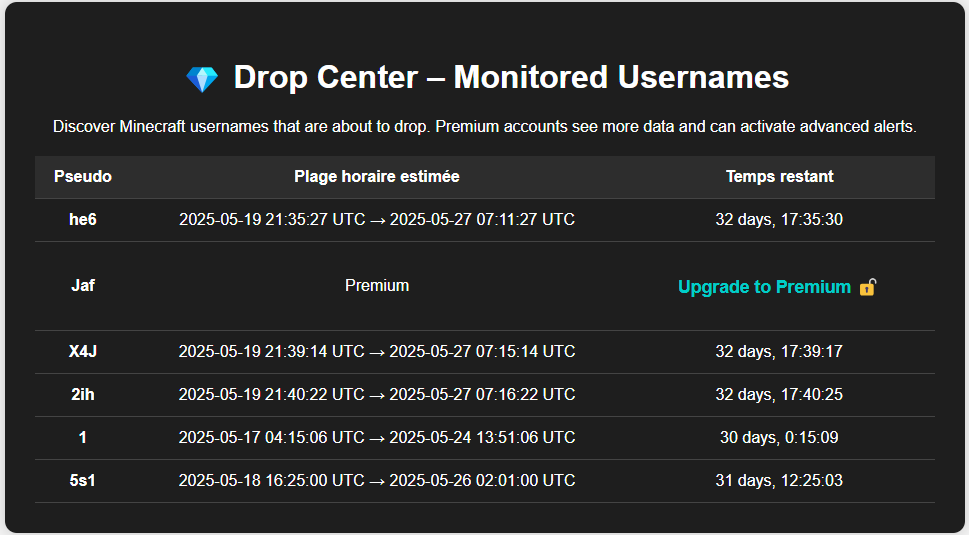The height and width of the screenshot is (535, 969).
Task: Click the username he6
Action: [83, 219]
